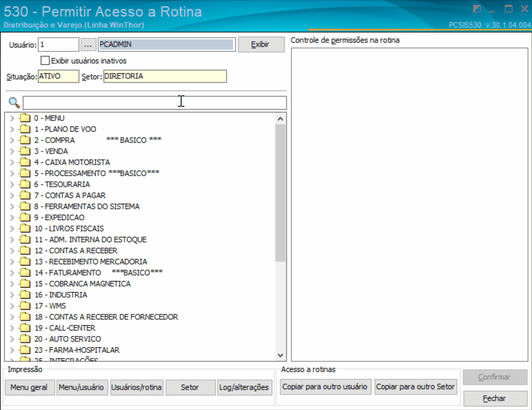Viewport: 532px width, 410px height.
Task: Click the tree scrollbar up arrow
Action: [280, 119]
